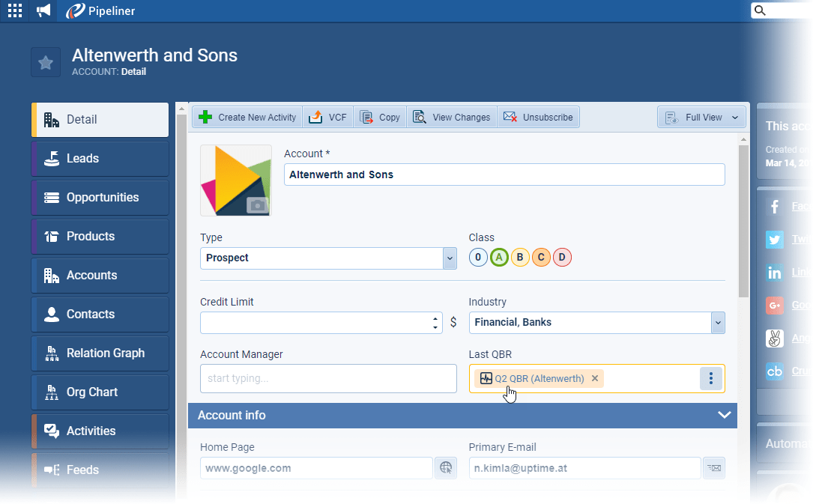Click the Account Manager input field
The height and width of the screenshot is (504, 813).
click(x=328, y=379)
